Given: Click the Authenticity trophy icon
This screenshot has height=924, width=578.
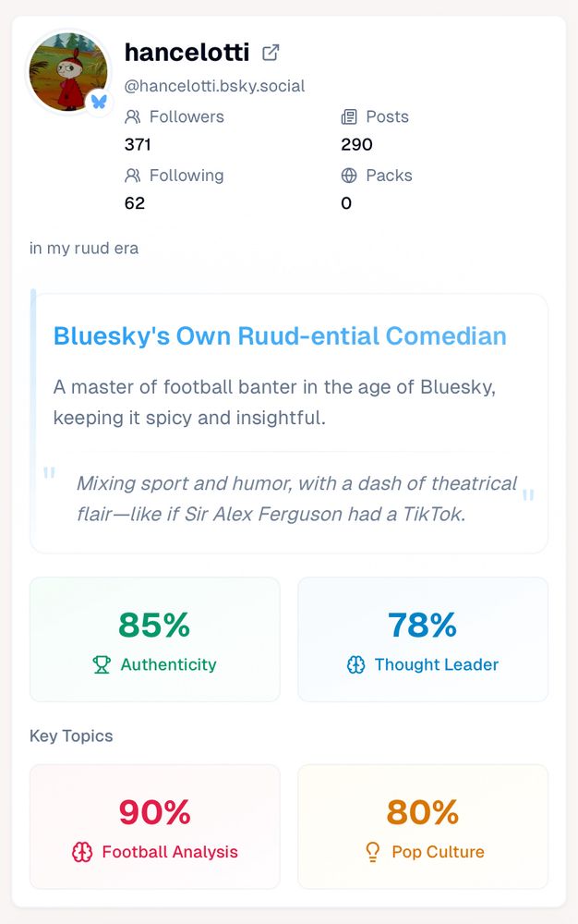Looking at the screenshot, I should click(x=102, y=664).
